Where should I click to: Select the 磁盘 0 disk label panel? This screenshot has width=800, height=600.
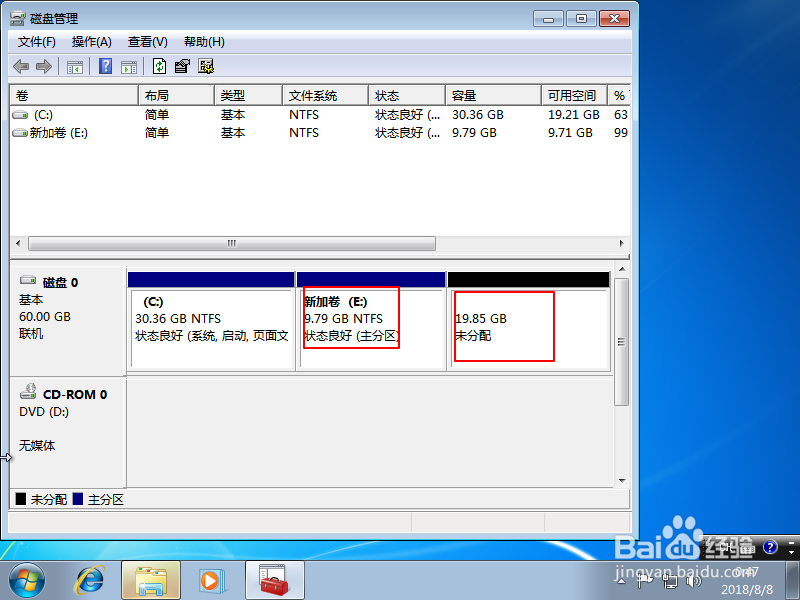coord(68,320)
